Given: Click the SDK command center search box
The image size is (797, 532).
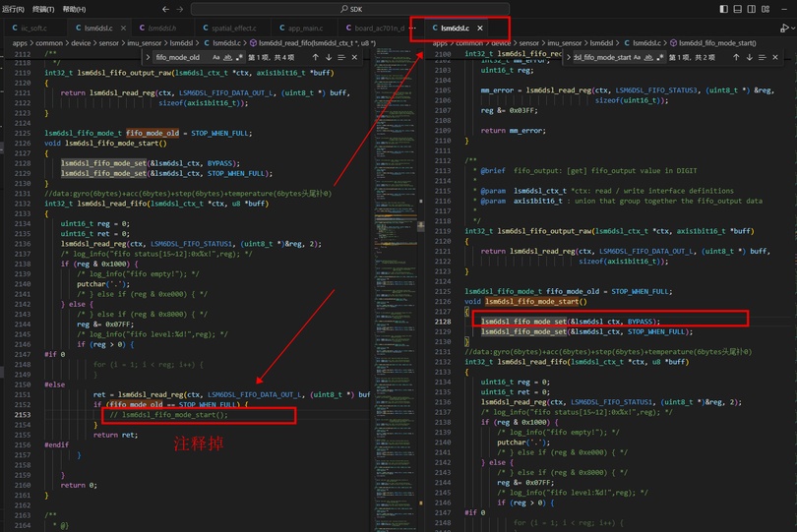Looking at the screenshot, I should (350, 9).
